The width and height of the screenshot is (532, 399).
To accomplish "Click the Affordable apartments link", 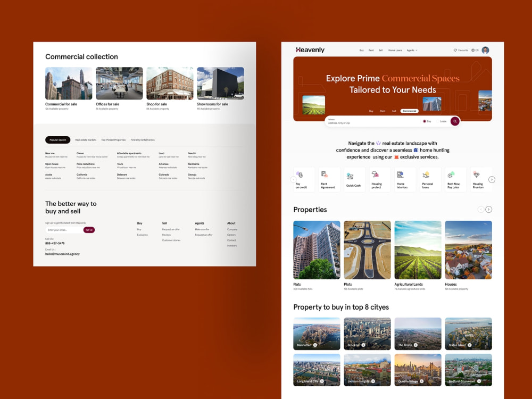I will [x=129, y=153].
